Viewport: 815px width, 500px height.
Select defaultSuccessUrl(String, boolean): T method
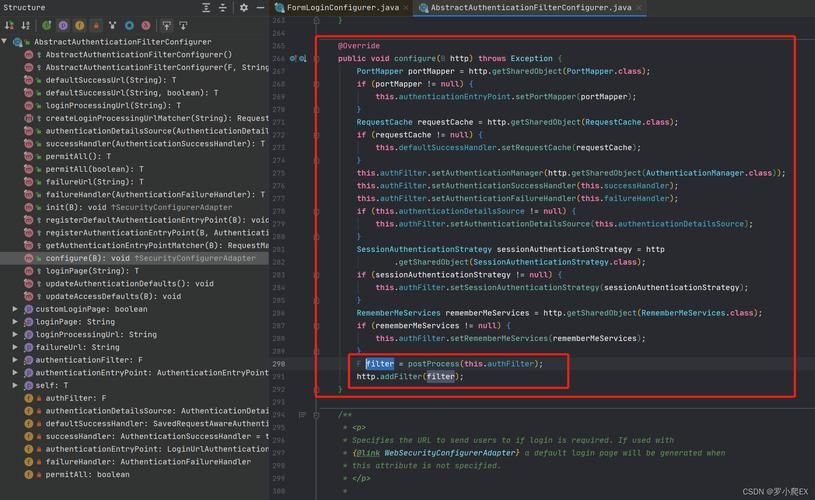click(132, 93)
